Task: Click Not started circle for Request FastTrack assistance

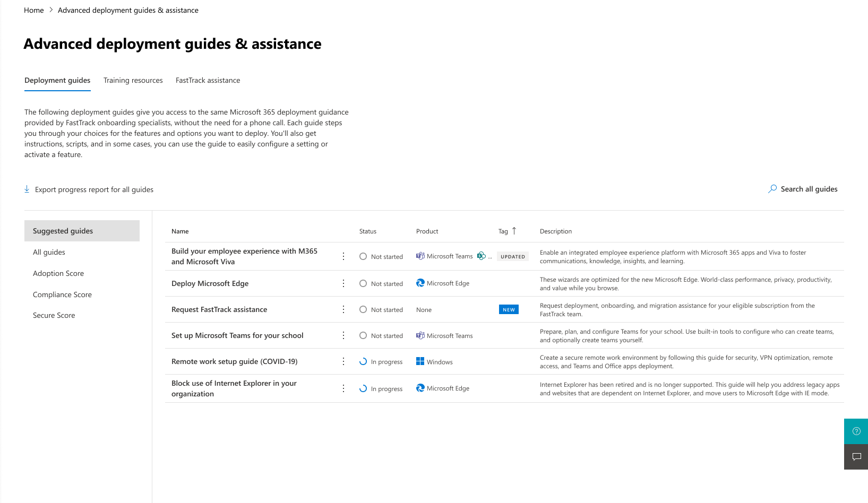Action: (363, 309)
